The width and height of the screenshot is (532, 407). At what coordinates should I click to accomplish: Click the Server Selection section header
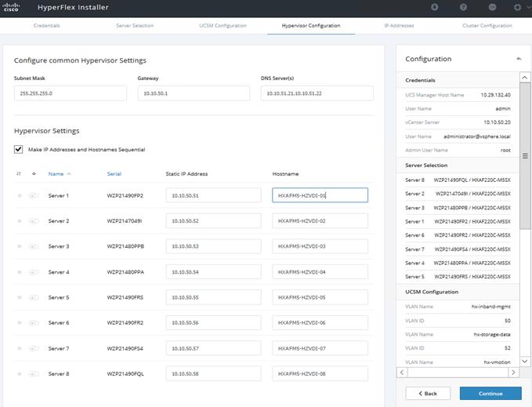pyautogui.click(x=458, y=165)
